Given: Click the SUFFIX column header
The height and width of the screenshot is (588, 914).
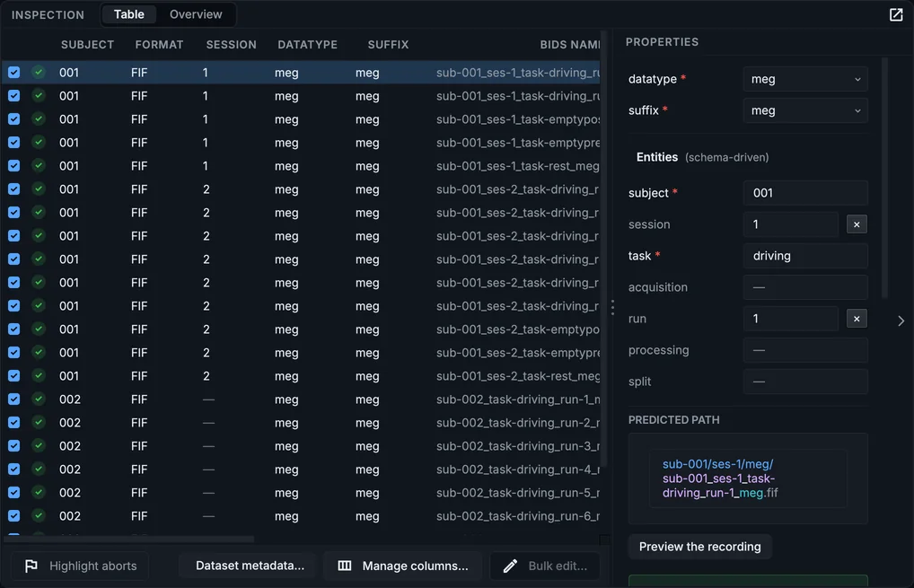Looking at the screenshot, I should tap(388, 45).
